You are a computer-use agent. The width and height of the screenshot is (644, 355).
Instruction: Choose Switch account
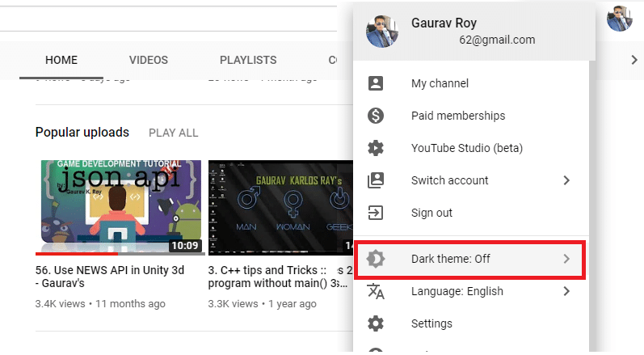click(x=471, y=180)
